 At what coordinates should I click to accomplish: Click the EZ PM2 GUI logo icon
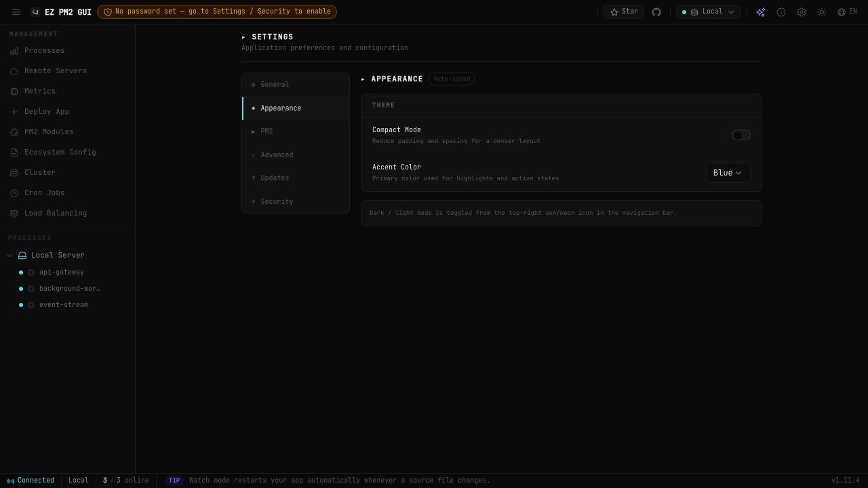[35, 12]
